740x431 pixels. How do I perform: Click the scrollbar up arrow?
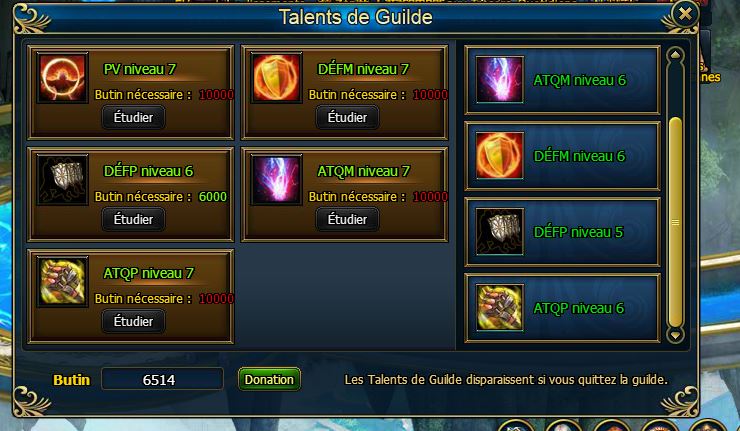675,55
